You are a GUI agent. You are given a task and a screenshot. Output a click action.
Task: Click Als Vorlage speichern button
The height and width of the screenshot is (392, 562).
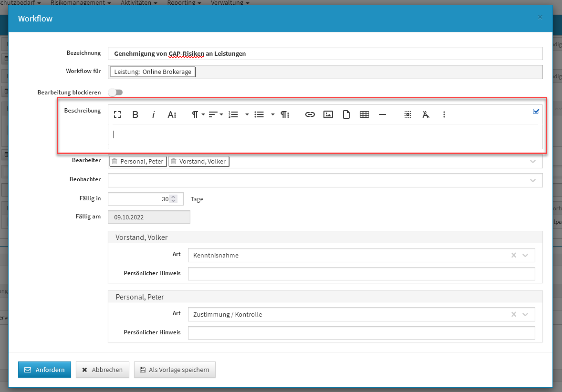(175, 370)
